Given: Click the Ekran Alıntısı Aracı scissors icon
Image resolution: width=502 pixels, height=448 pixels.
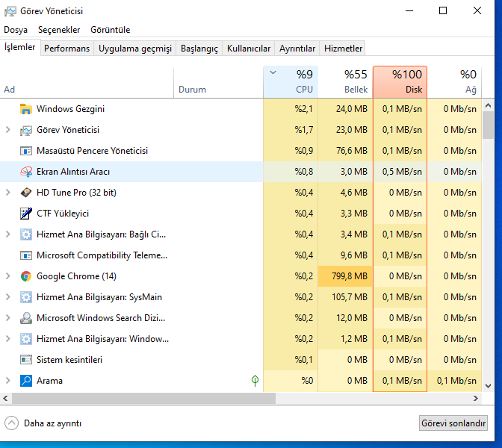Looking at the screenshot, I should (x=26, y=172).
